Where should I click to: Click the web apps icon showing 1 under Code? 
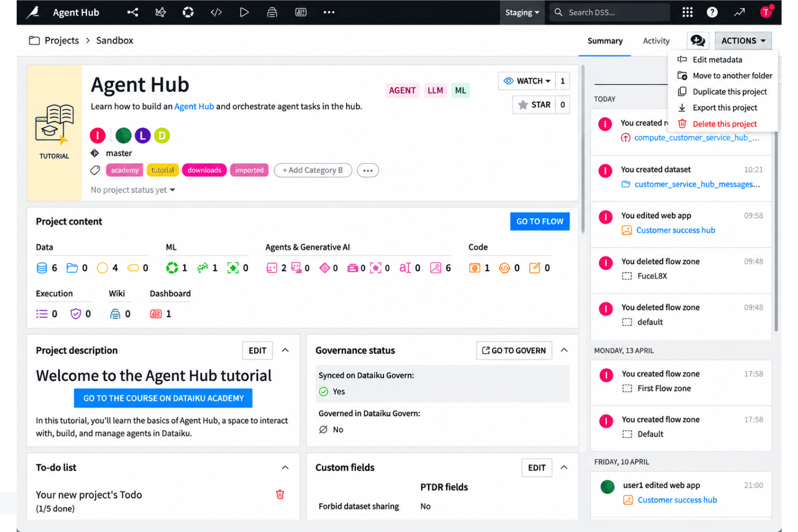pos(474,268)
